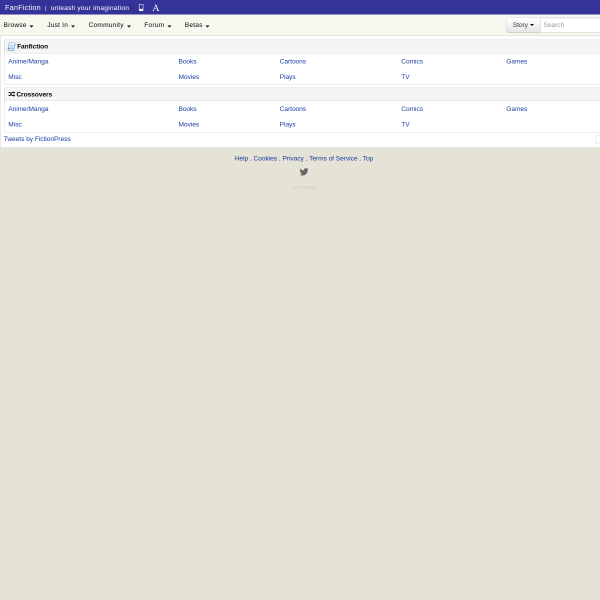Viewport: 600px width, 600px height.
Task: Open Fanfiction Plays category
Action: pos(287,77)
